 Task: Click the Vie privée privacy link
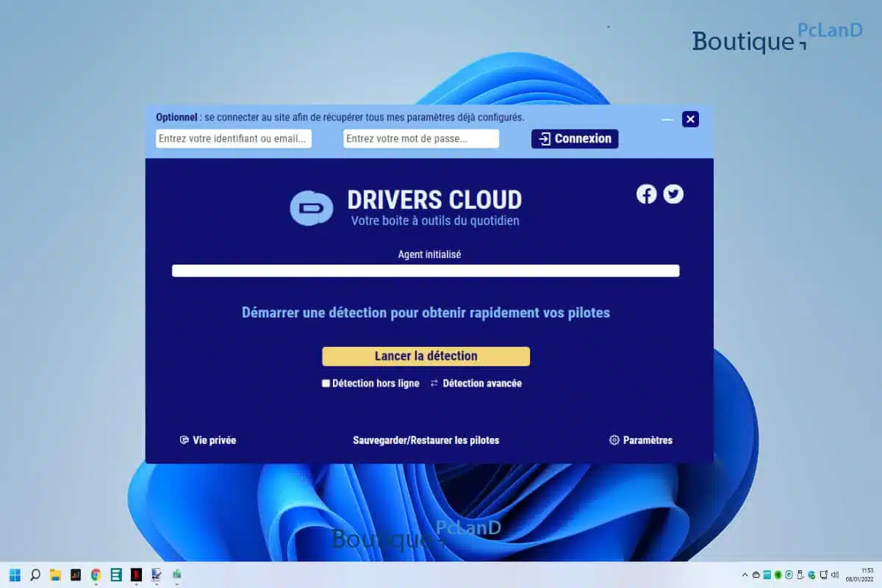point(208,440)
